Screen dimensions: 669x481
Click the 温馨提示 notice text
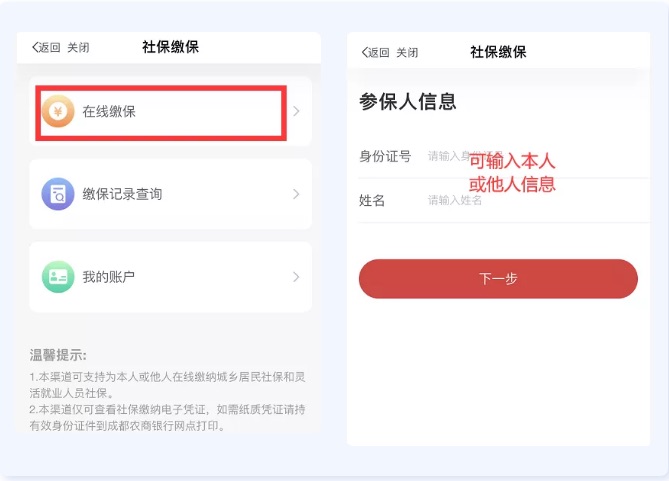pyautogui.click(x=58, y=355)
